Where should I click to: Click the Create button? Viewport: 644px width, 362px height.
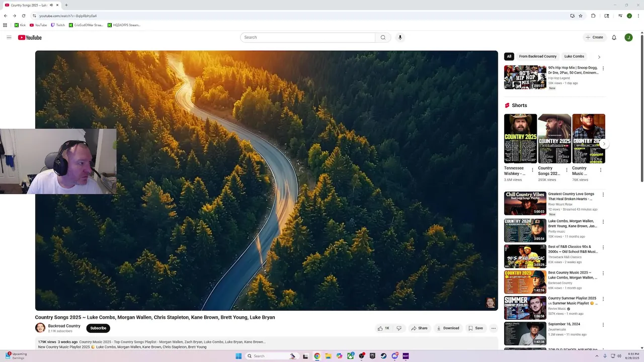(x=594, y=37)
